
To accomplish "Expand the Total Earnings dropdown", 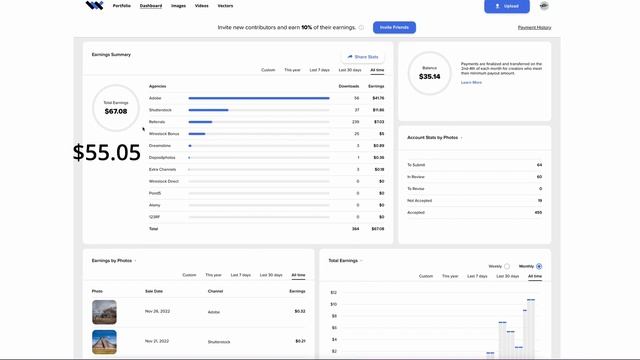I will click(x=361, y=261).
